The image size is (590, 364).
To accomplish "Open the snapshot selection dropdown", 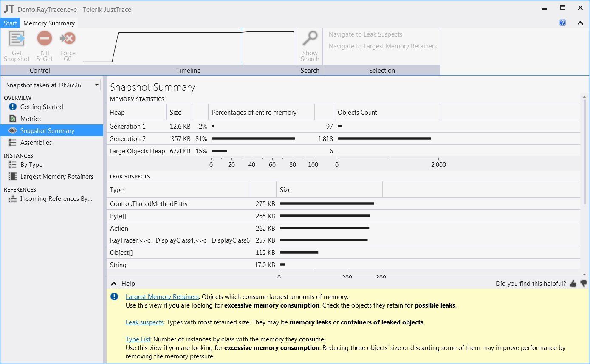I will click(52, 85).
